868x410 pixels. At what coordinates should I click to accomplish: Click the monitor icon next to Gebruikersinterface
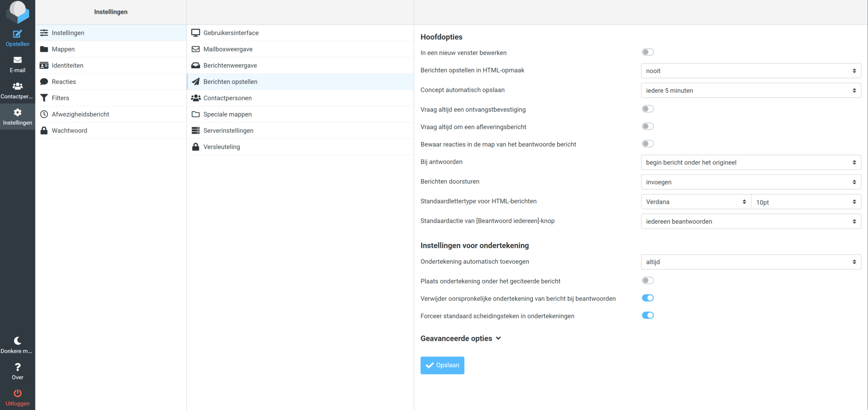[195, 33]
